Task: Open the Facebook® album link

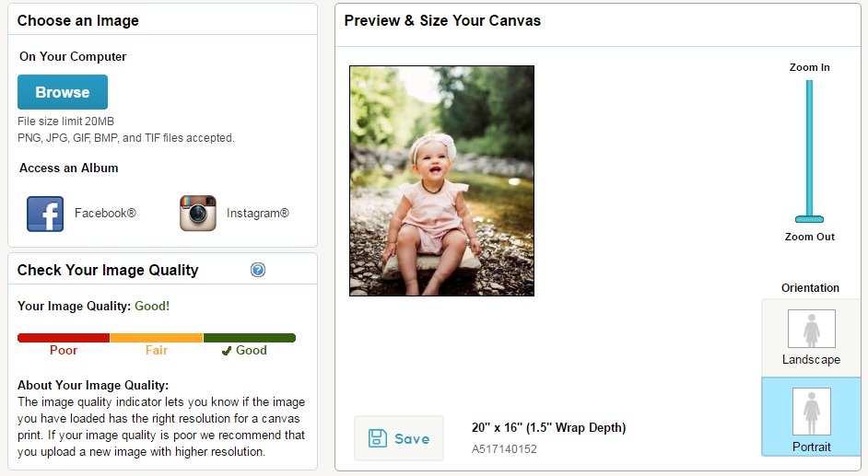Action: [105, 213]
